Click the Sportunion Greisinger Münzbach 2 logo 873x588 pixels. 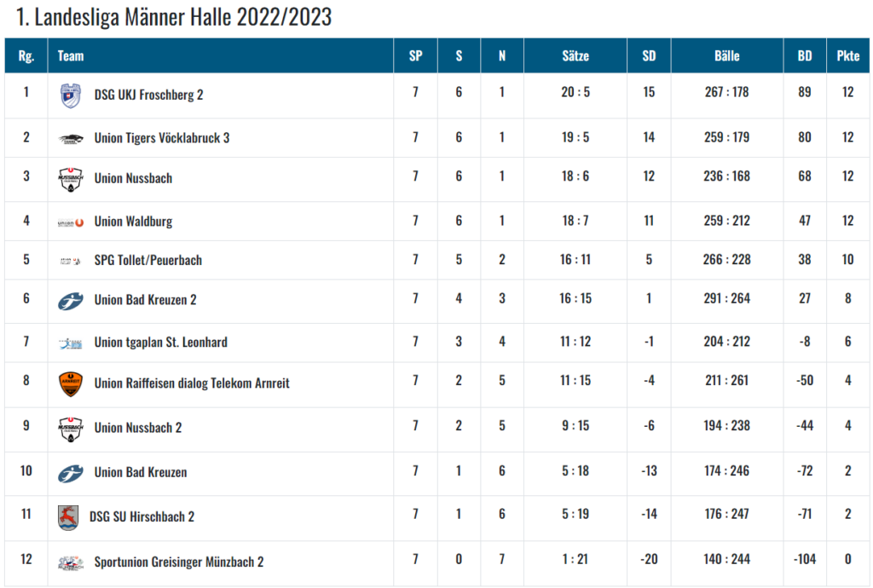(71, 562)
